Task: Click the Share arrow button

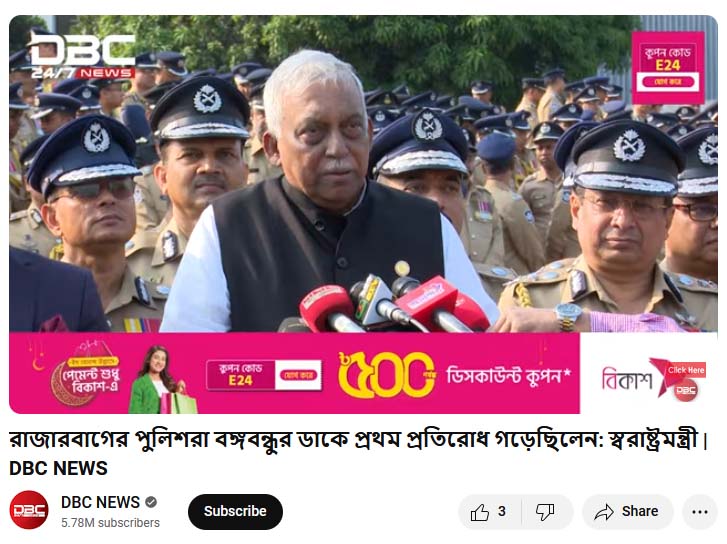Action: [x=627, y=512]
